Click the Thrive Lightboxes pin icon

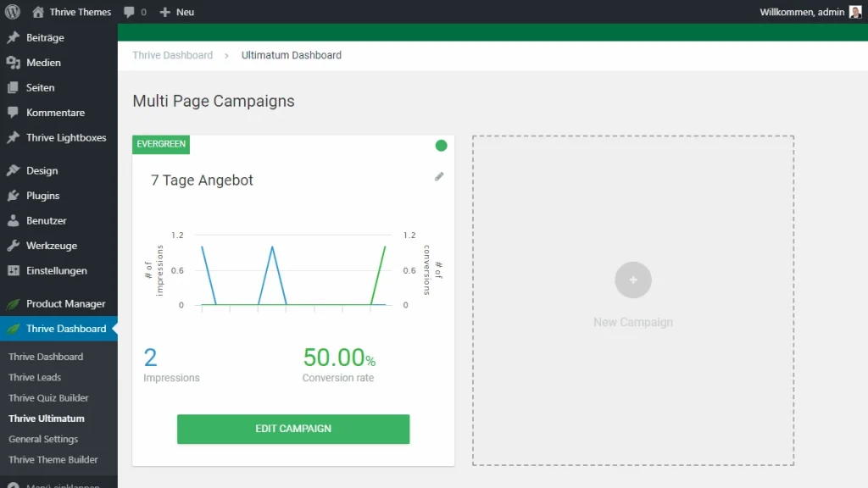coord(13,137)
